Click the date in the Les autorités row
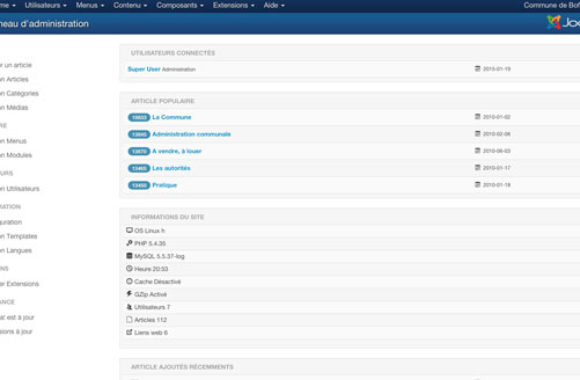Screen dimensions: 580x380 497,168
